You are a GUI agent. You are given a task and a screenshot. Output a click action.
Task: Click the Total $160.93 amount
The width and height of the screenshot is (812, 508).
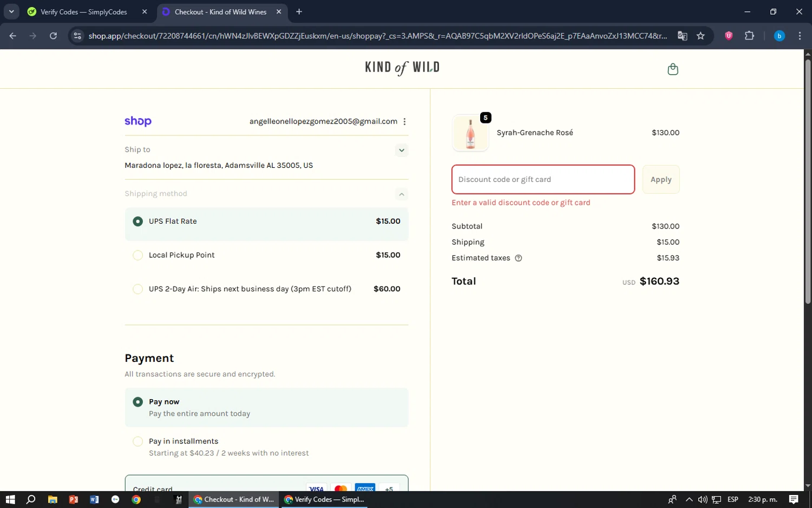[659, 281]
